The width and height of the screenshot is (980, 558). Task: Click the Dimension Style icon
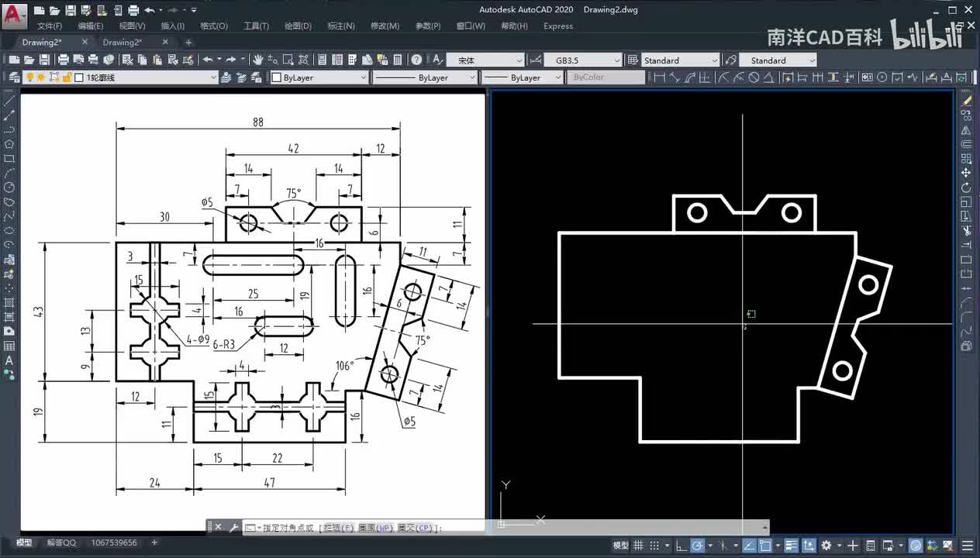pyautogui.click(x=536, y=60)
